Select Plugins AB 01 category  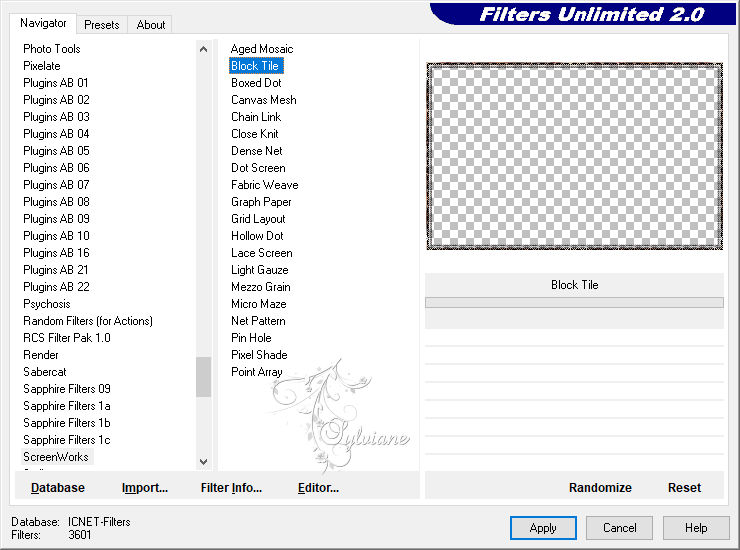pyautogui.click(x=56, y=83)
